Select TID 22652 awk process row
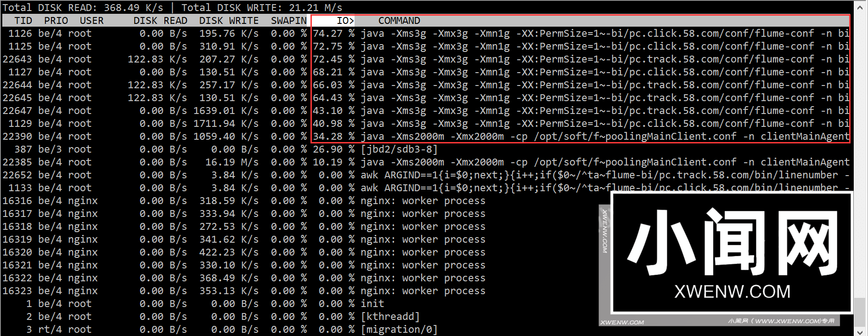The width and height of the screenshot is (868, 336). click(x=426, y=175)
